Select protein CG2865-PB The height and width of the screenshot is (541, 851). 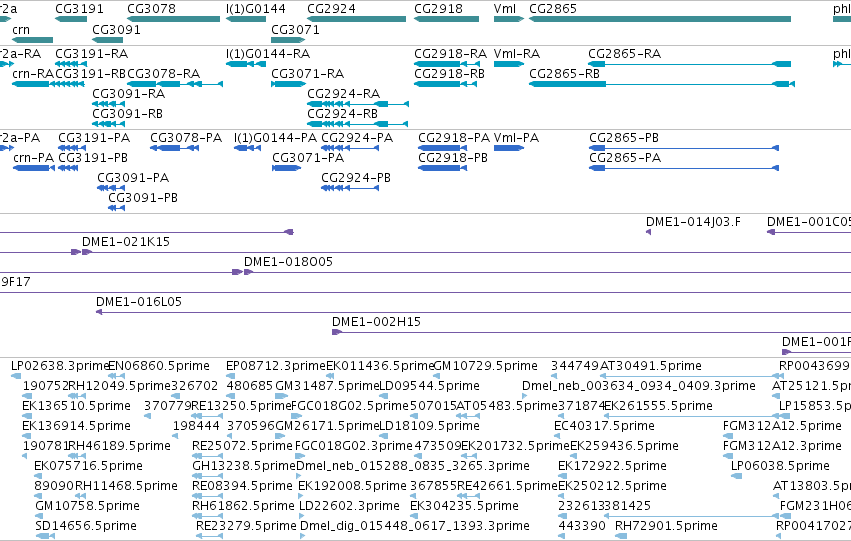tap(624, 138)
